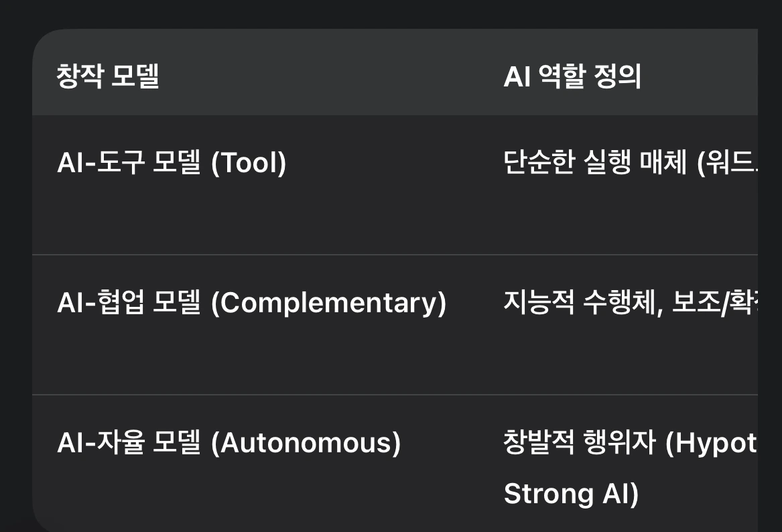The height and width of the screenshot is (532, 782).
Task: Click the AI-자율 모델 (Autonomous) cell
Action: pos(229,443)
